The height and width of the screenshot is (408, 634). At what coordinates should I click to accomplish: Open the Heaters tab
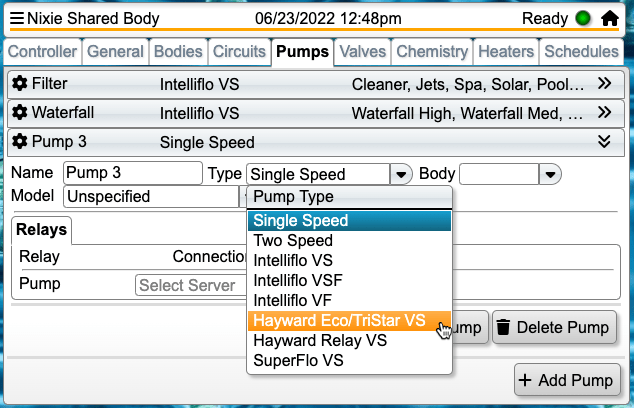tap(506, 52)
